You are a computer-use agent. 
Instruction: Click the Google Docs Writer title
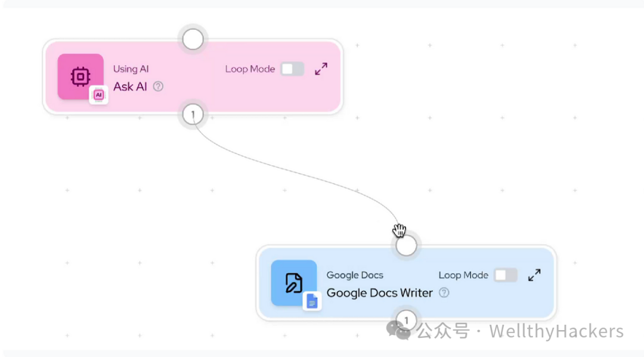click(x=379, y=293)
